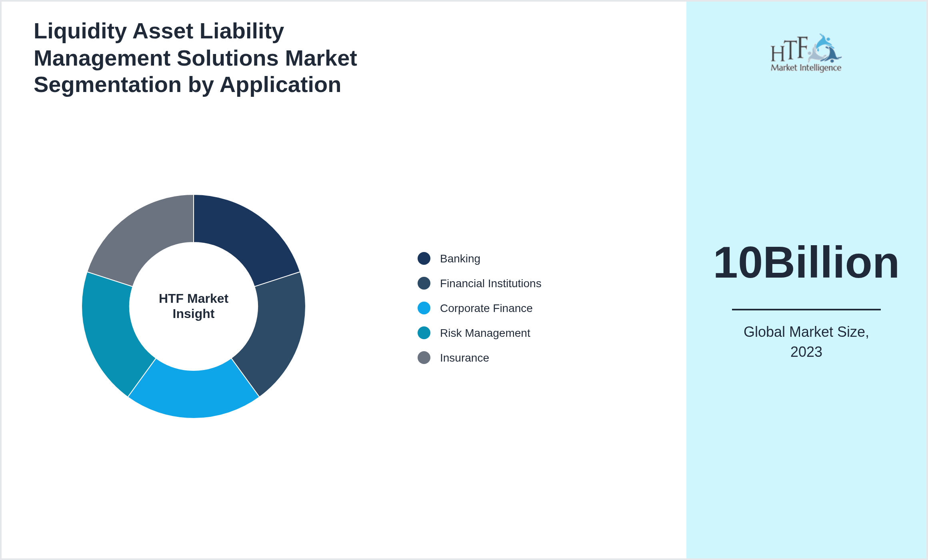
Task: Click the HTF Market Intelligence logo
Action: tap(806, 53)
